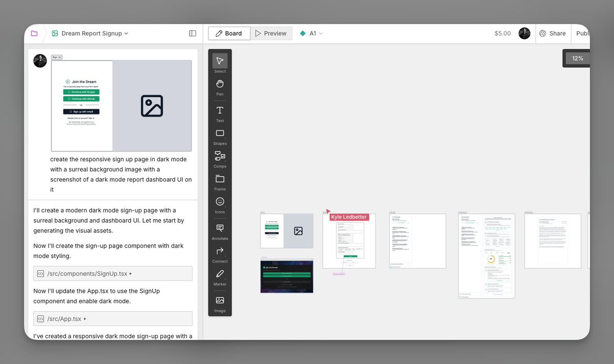Click the Share button
The width and height of the screenshot is (614, 364).
pyautogui.click(x=553, y=33)
